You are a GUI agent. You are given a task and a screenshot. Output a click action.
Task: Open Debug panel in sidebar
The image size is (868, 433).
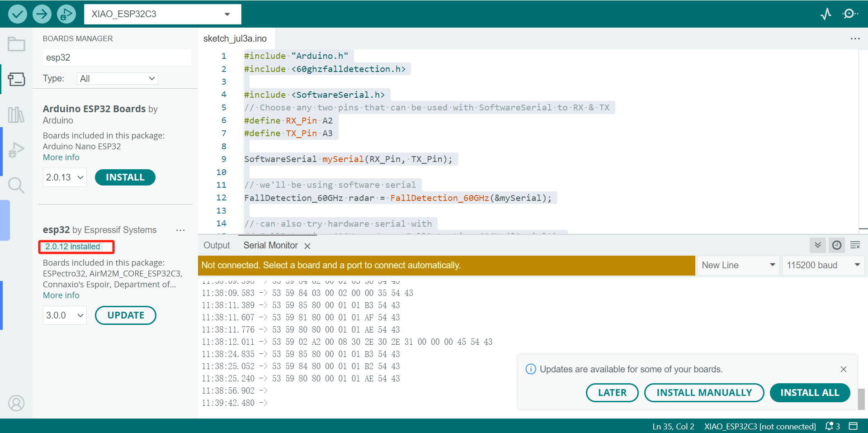(x=16, y=150)
